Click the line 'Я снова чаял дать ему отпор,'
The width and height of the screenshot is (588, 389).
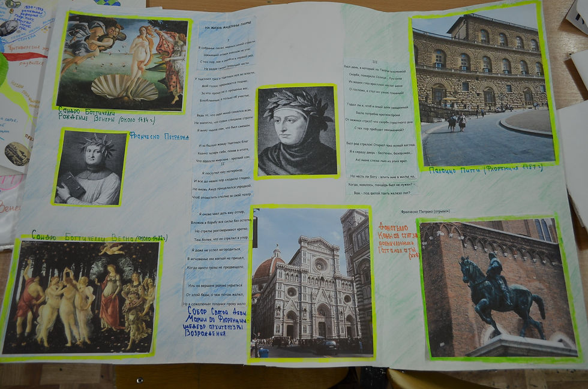223,213
